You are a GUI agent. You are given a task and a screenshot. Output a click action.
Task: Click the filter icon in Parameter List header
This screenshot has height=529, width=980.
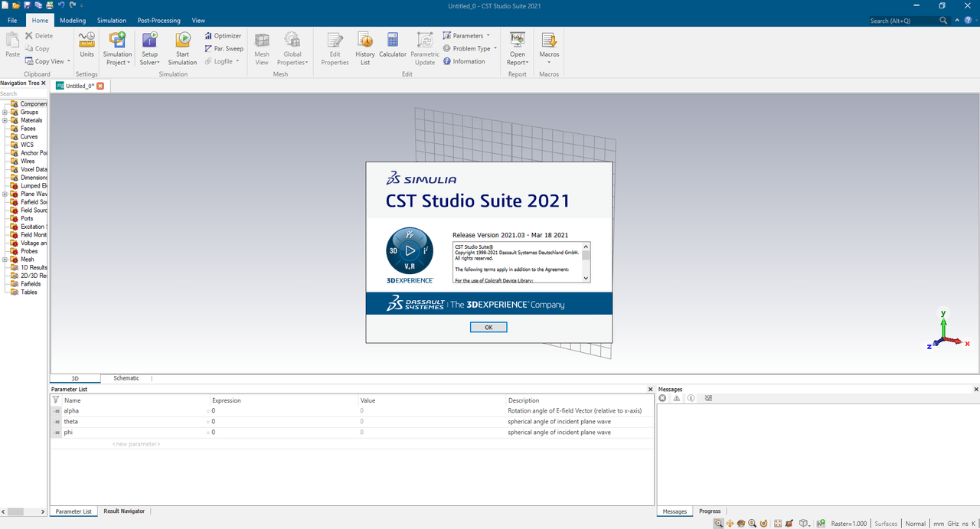55,400
